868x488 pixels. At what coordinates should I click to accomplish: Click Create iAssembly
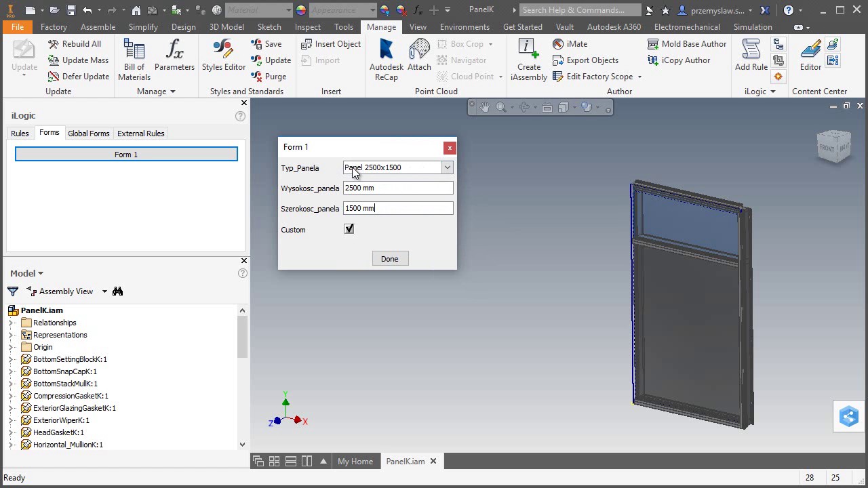(x=529, y=60)
